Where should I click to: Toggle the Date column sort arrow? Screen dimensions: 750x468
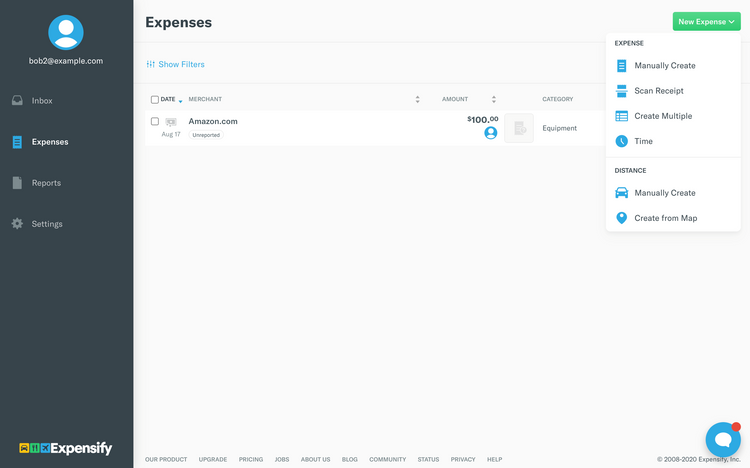180,101
